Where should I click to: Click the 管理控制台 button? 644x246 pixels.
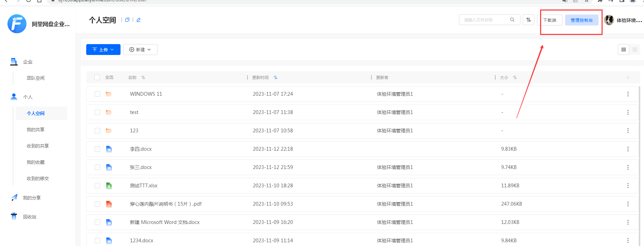(x=582, y=20)
